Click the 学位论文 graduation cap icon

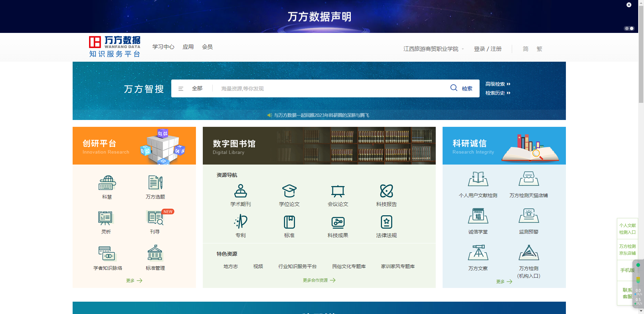click(x=289, y=191)
